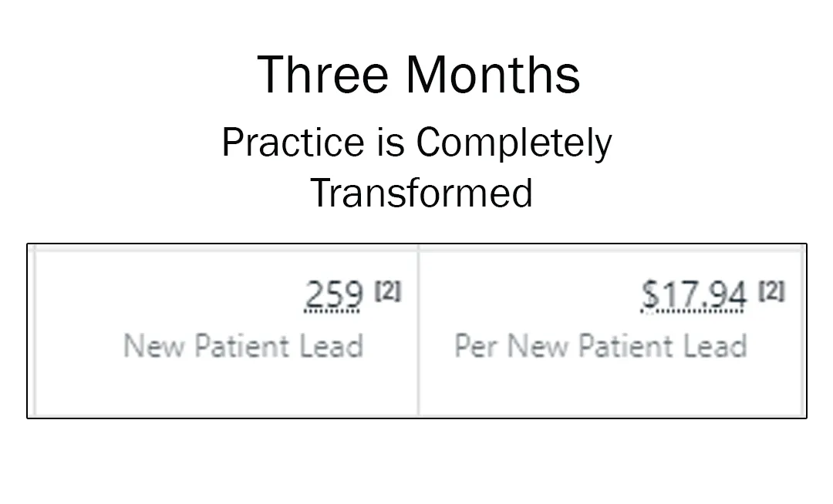Open the [2] footnote beside $17.94

point(771,291)
